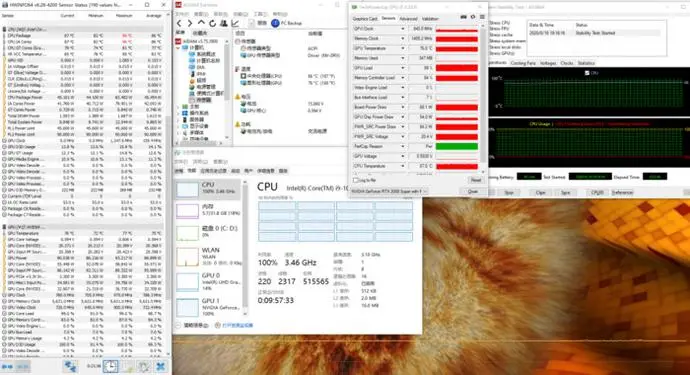The width and height of the screenshot is (690, 375).
Task: Switch to Graphics Card tab in GPU-Z
Action: click(x=365, y=18)
